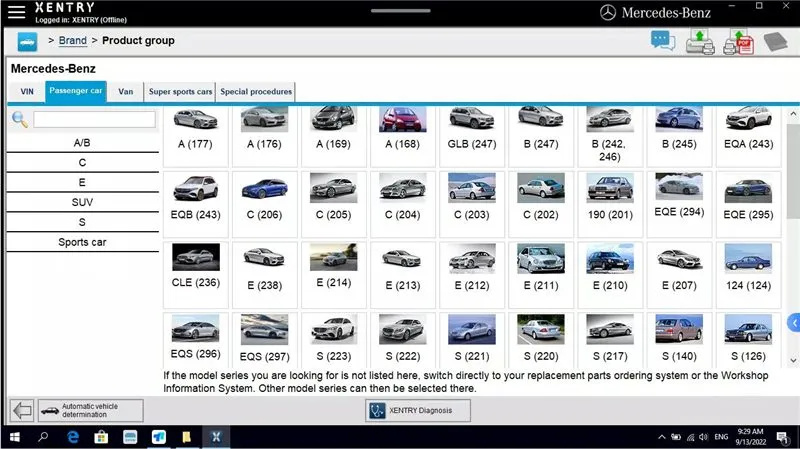Select the S (126) model
The height and width of the screenshot is (449, 800).
coord(748,339)
